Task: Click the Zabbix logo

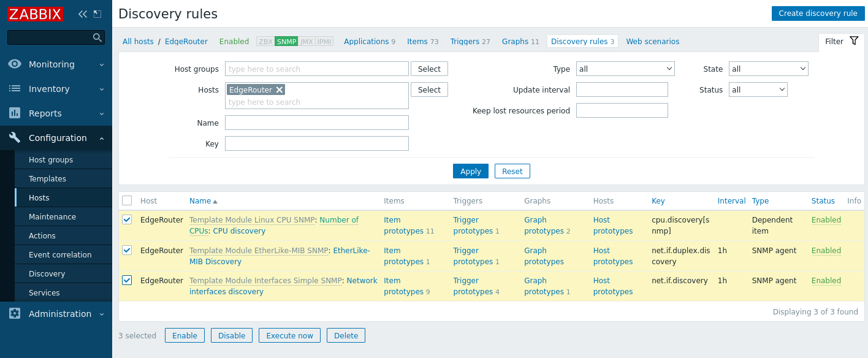Action: pos(36,13)
